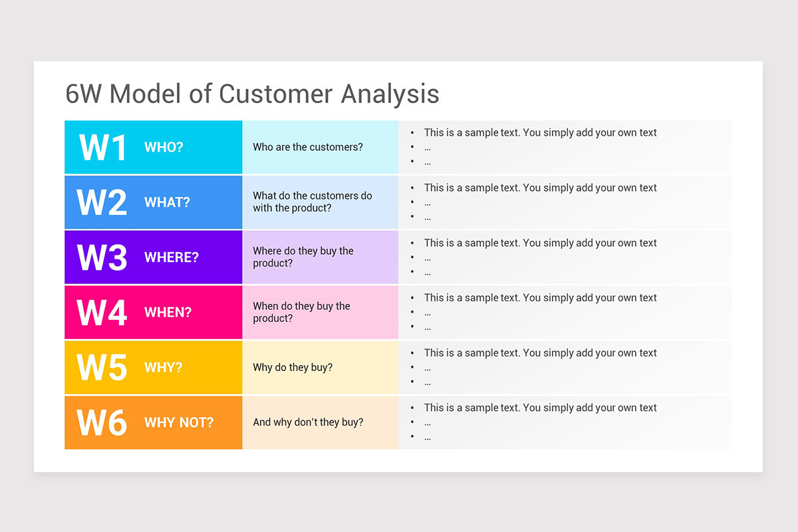Click the sample text bullet in the W1 row
Image resolution: width=798 pixels, height=532 pixels.
(x=540, y=132)
